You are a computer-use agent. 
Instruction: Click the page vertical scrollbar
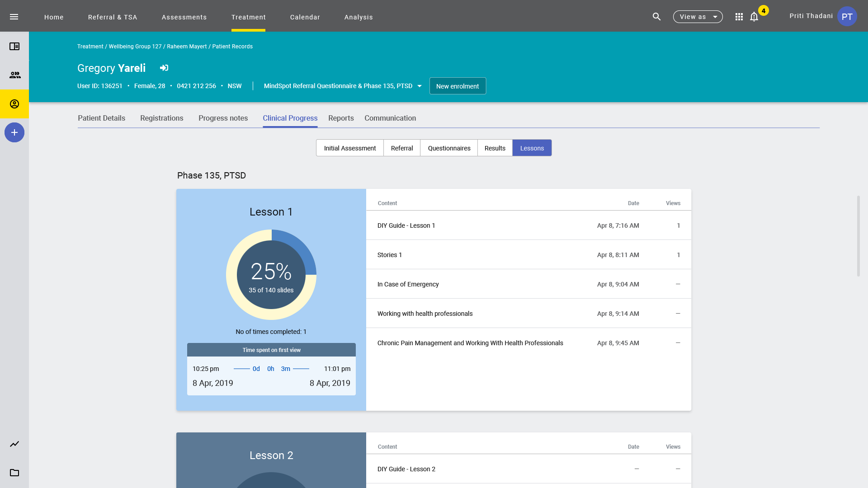[x=858, y=236]
